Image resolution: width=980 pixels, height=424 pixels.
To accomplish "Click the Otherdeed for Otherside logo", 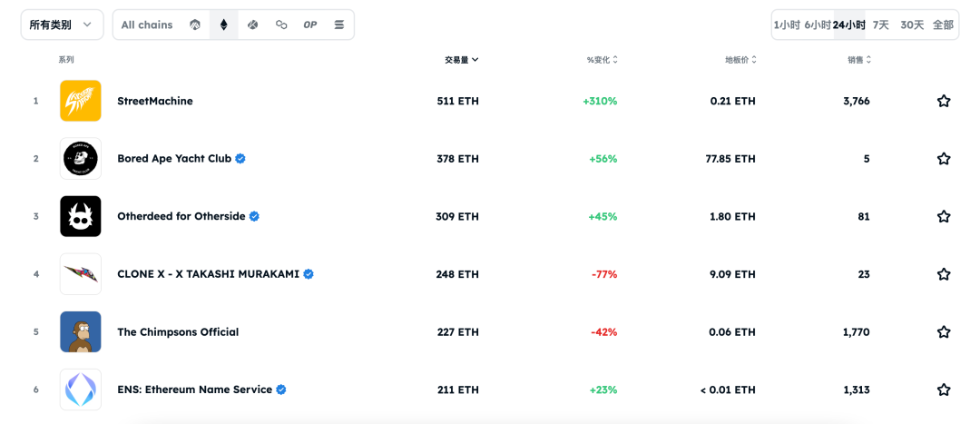I will tap(81, 216).
